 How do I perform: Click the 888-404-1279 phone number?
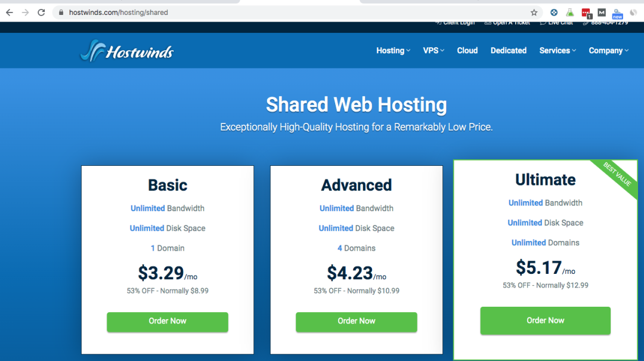[x=605, y=23]
